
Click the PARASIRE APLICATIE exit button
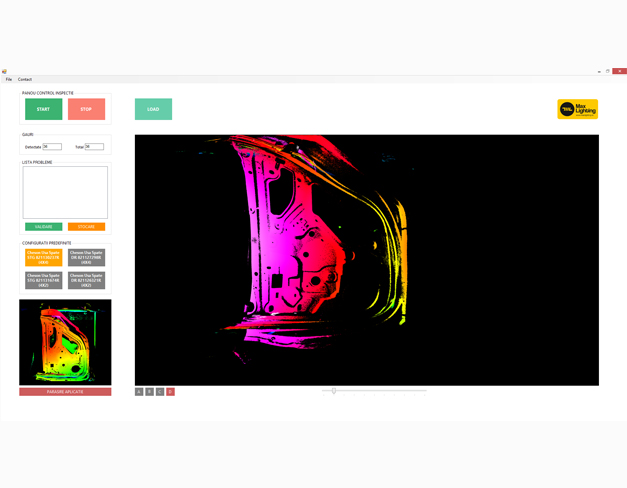(65, 392)
